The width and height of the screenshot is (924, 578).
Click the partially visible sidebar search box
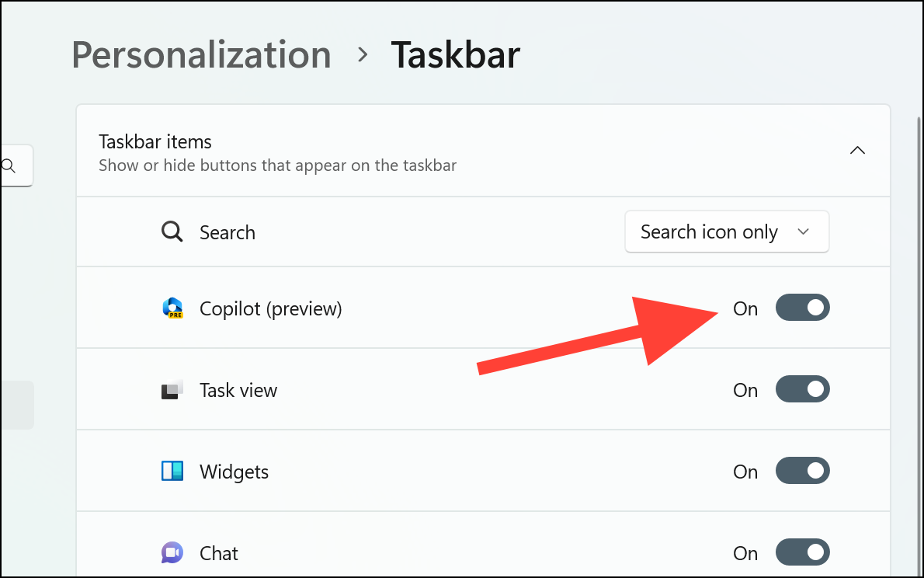click(x=16, y=165)
